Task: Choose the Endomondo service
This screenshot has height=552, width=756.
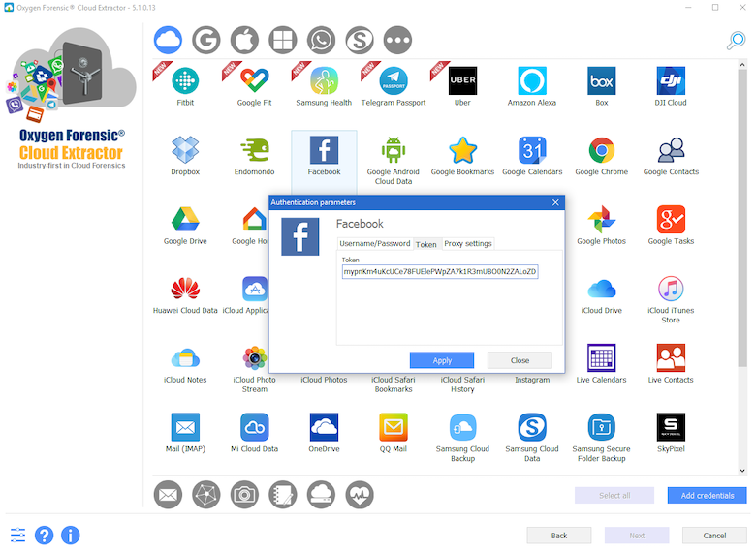Action: point(255,150)
